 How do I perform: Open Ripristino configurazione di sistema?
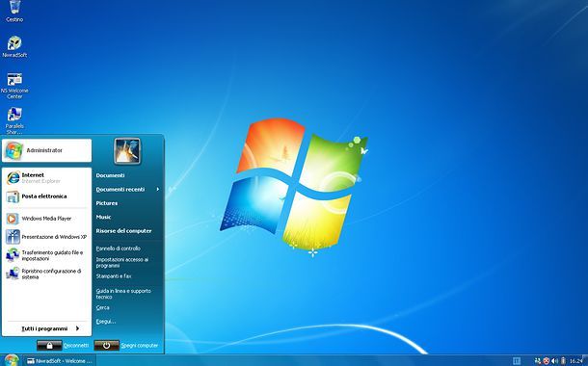[46, 274]
